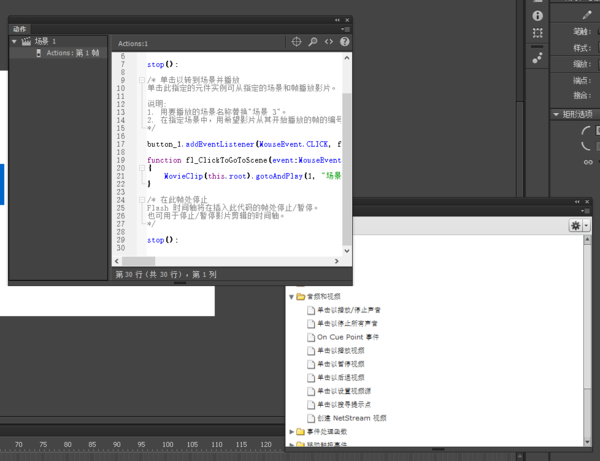Place the cursor on the line 7 stop() statement

point(163,64)
